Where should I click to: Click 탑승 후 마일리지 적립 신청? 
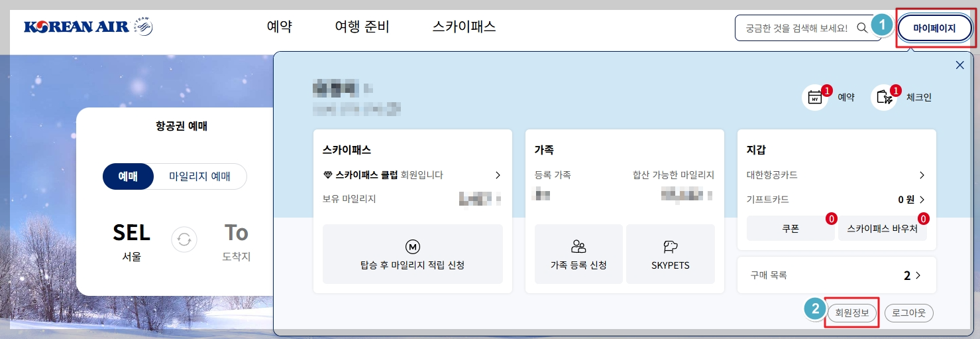click(412, 254)
